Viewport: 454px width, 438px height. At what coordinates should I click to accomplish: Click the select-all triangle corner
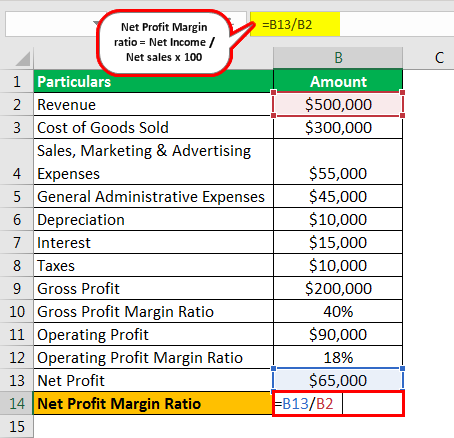pyautogui.click(x=23, y=59)
